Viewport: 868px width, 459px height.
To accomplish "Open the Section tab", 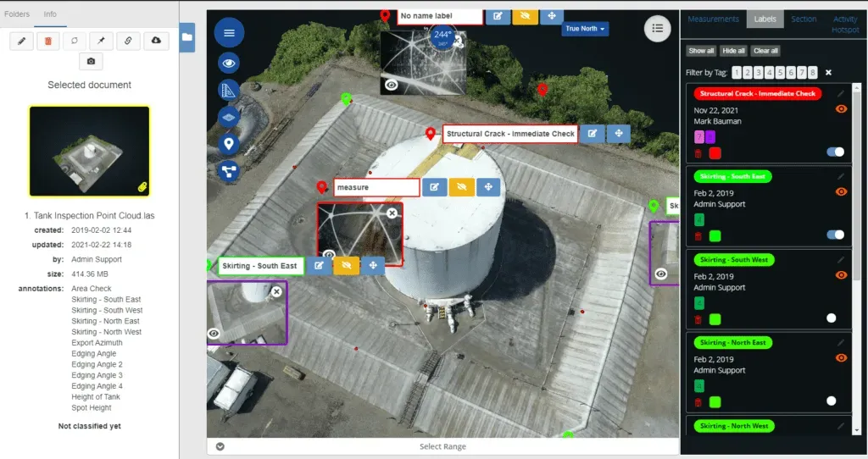I will [804, 19].
